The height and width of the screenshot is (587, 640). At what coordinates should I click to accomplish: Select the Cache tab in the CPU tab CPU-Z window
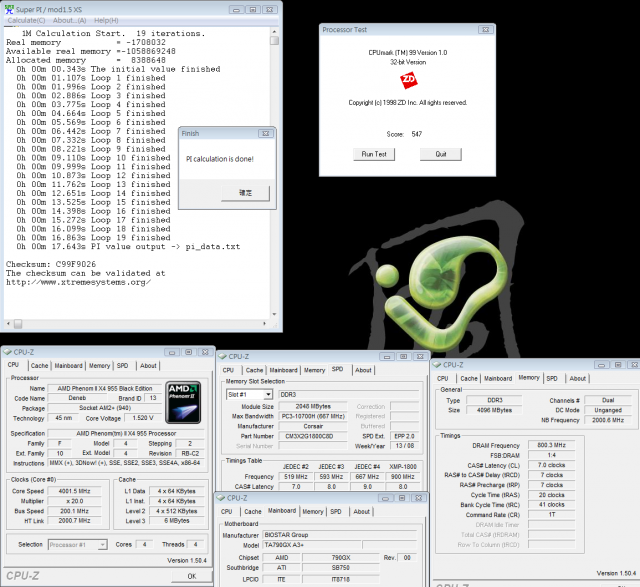pyautogui.click(x=40, y=366)
